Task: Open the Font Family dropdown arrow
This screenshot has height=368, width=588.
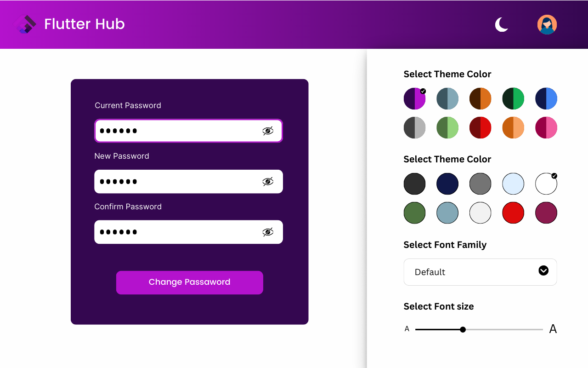Action: point(543,270)
